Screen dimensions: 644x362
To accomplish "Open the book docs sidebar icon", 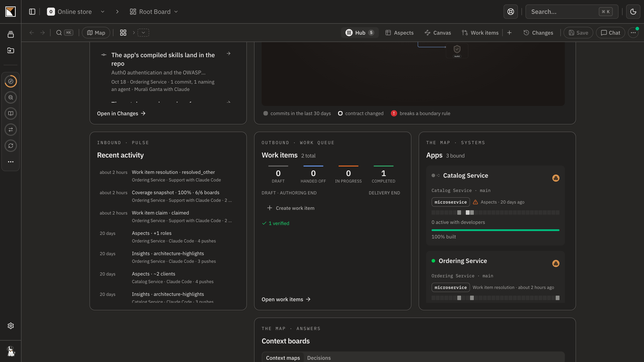I will click(11, 114).
